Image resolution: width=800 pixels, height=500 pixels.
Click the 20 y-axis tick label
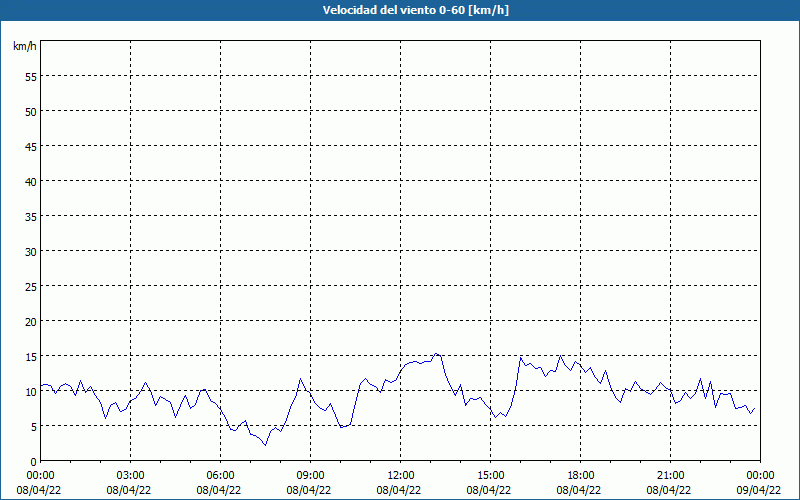click(x=31, y=321)
